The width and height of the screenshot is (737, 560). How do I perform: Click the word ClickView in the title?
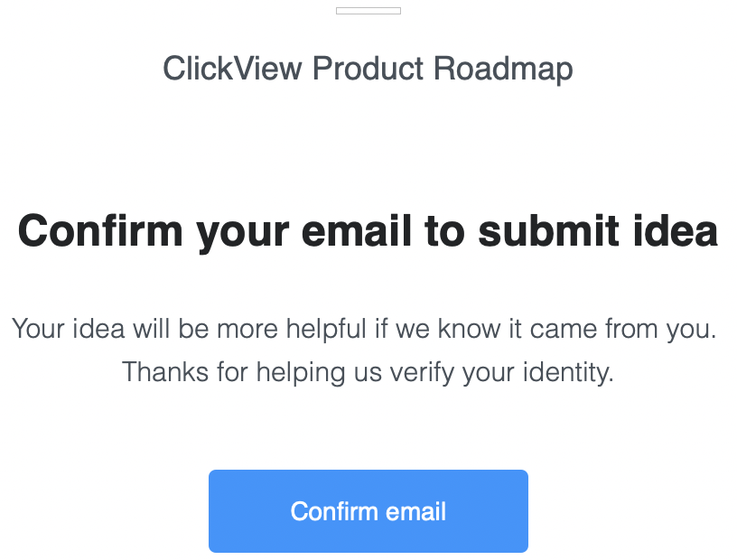click(232, 69)
